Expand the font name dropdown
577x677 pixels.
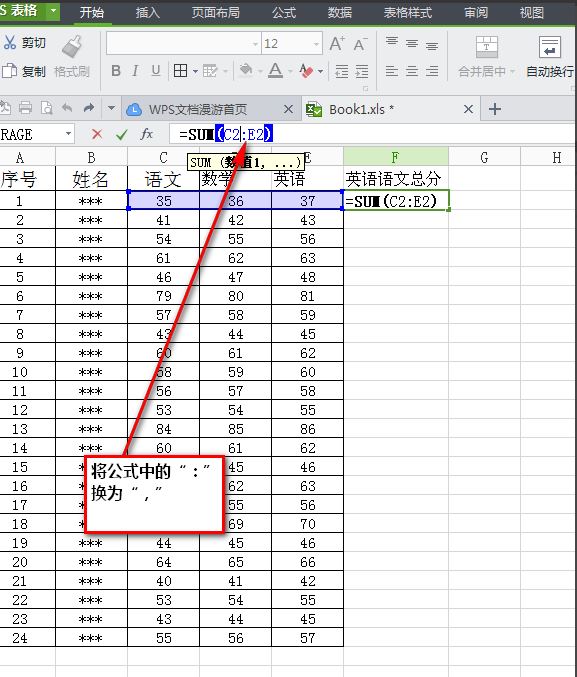coord(255,44)
